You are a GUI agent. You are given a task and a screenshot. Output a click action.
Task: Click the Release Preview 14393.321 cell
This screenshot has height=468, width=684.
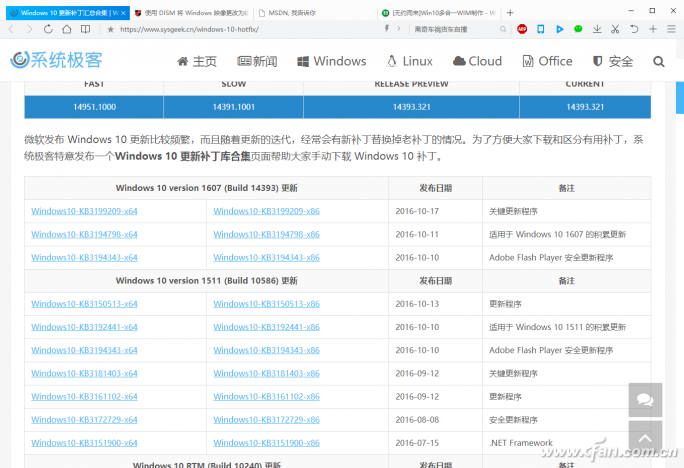tap(411, 107)
